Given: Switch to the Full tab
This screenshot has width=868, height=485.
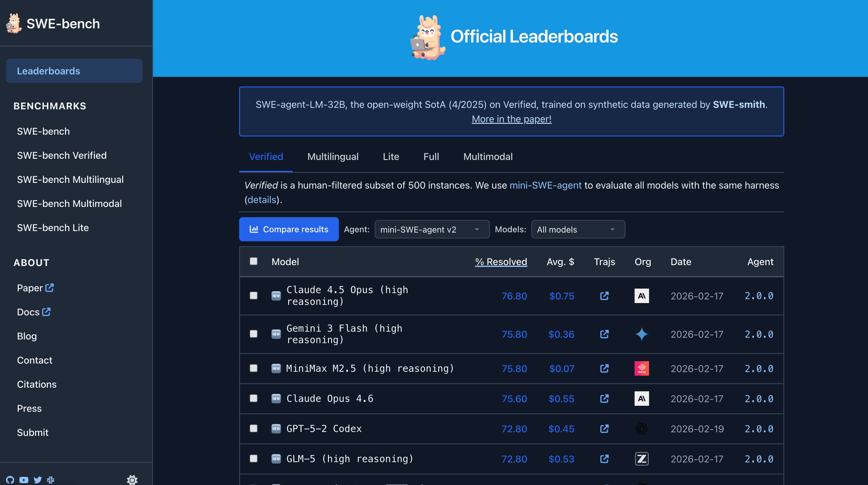Looking at the screenshot, I should click(431, 157).
